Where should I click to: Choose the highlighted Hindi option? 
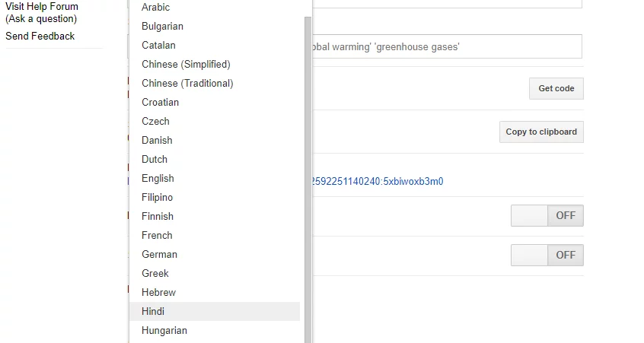[x=153, y=312]
